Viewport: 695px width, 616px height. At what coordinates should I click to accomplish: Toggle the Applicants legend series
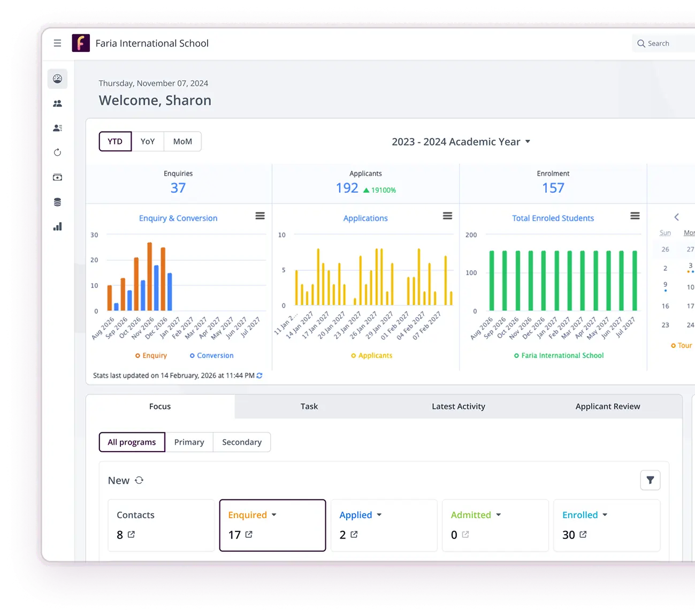coord(371,355)
